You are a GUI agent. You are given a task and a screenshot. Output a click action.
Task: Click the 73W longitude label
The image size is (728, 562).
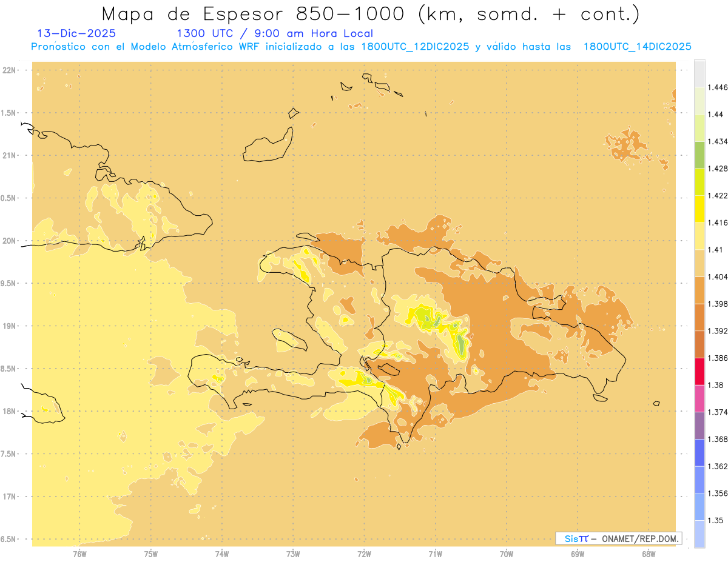[x=293, y=554]
